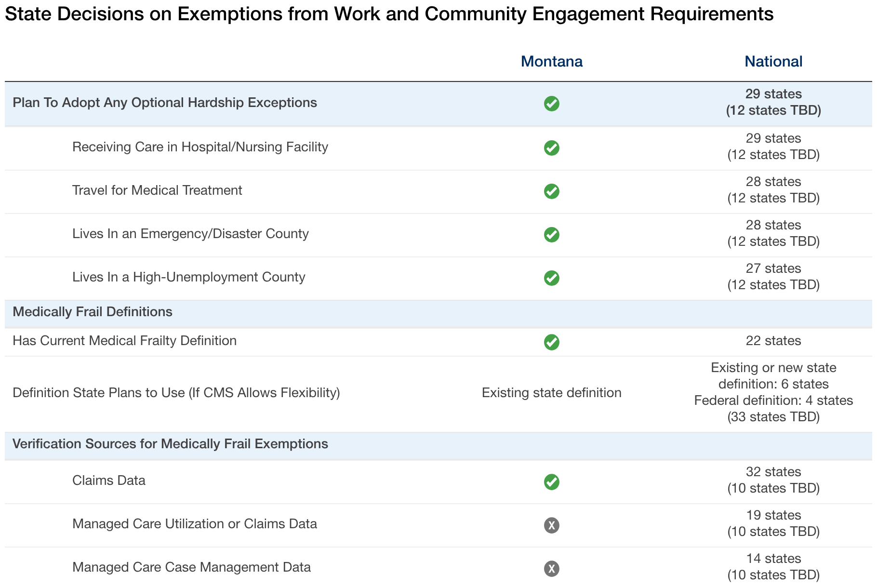Click checkmark for Receiving Care in Hospital/Nursing Facility
The width and height of the screenshot is (877, 588).
click(x=551, y=148)
